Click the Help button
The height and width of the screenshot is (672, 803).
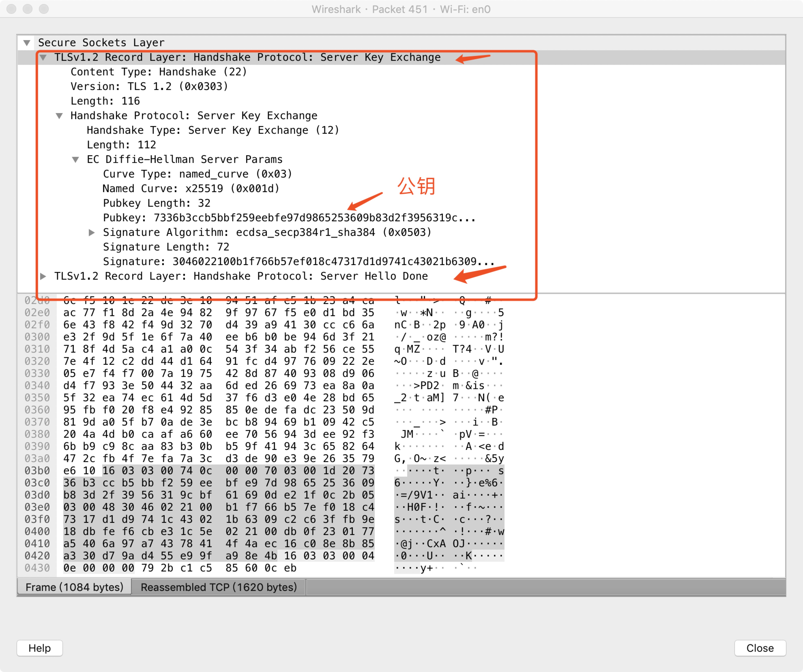click(39, 648)
